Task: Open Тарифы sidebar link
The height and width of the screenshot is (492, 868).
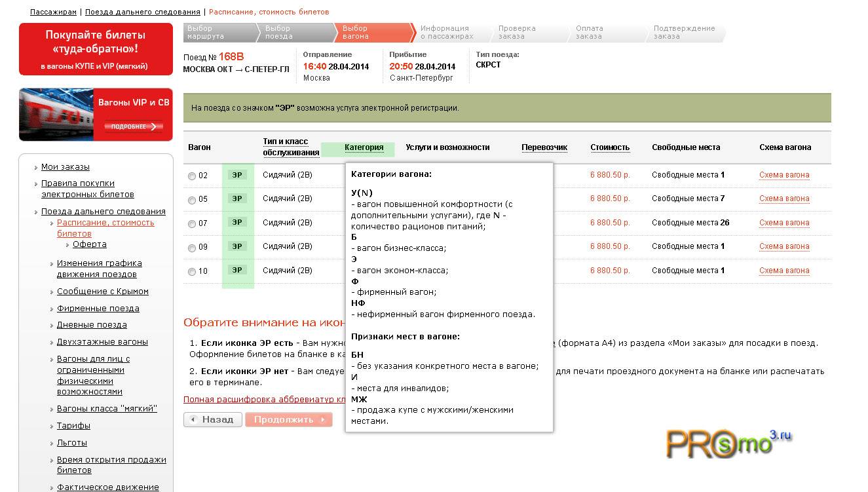Action: (73, 426)
